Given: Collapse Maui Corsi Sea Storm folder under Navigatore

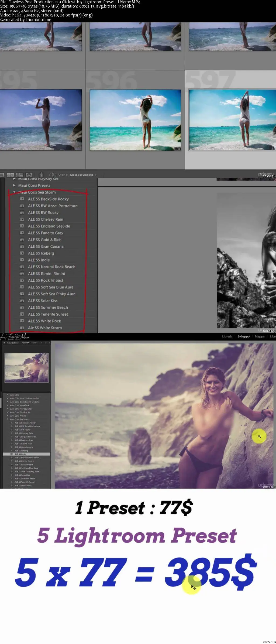Looking at the screenshot, I should (x=8, y=419).
